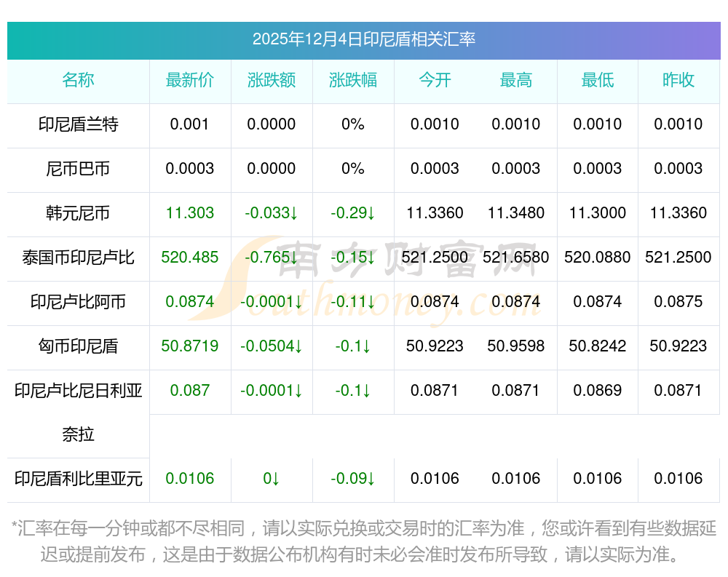Click the 昨收 column header
The height and width of the screenshot is (577, 728).
(x=678, y=80)
